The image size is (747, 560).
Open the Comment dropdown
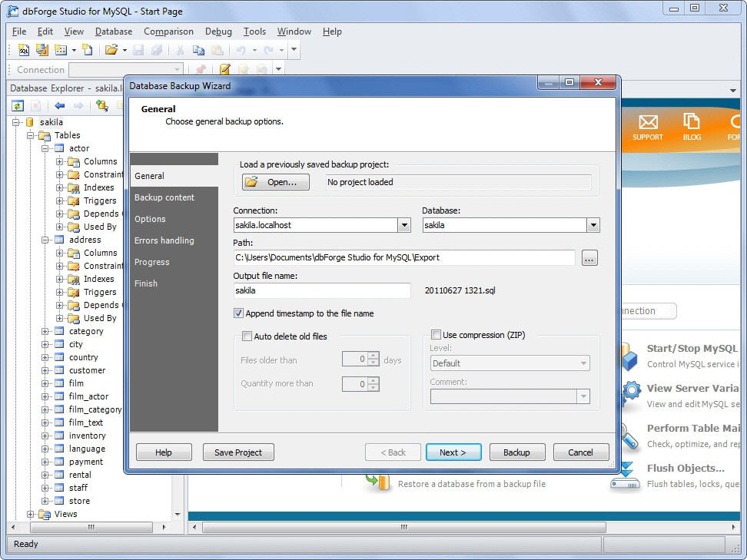click(583, 396)
